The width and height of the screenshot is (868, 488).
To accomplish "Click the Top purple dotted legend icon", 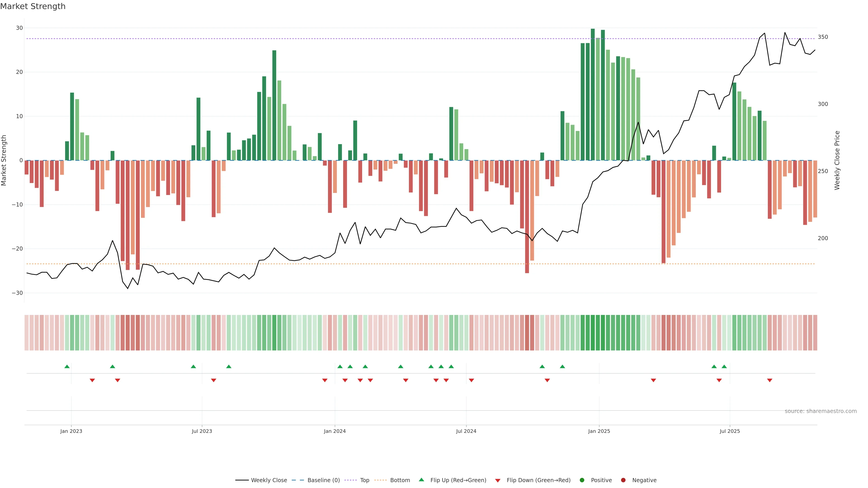I will [351, 480].
